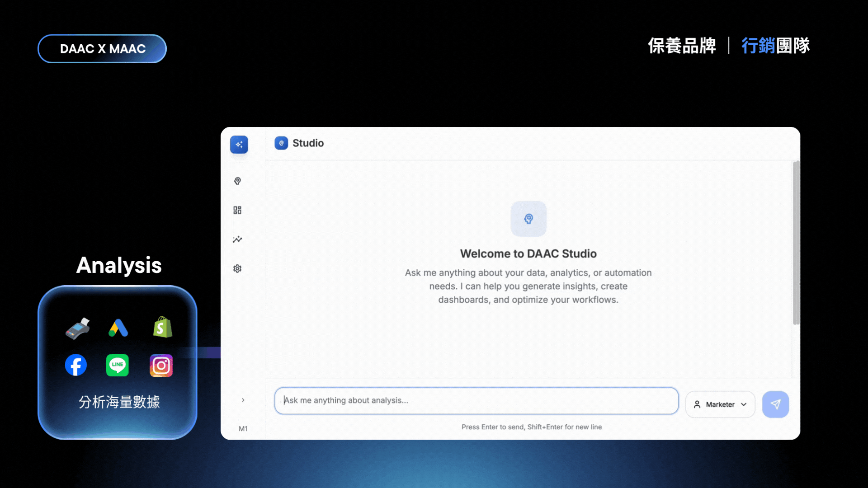The width and height of the screenshot is (868, 488).
Task: Click the sparkle AI icon in sidebar
Action: point(239,145)
